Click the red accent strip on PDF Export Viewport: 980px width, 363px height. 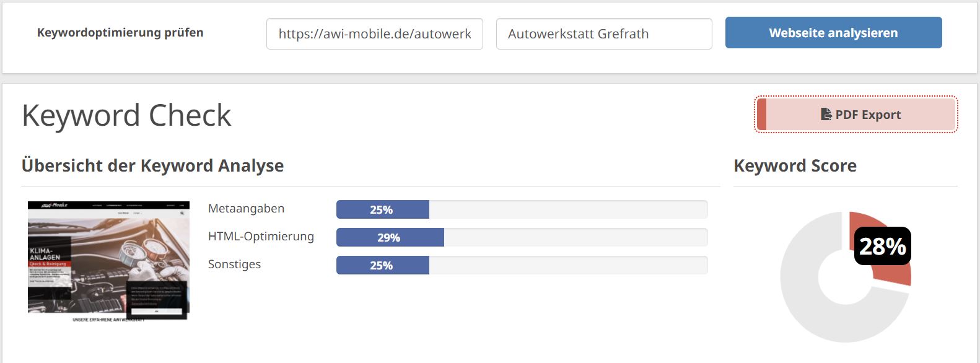click(x=761, y=114)
